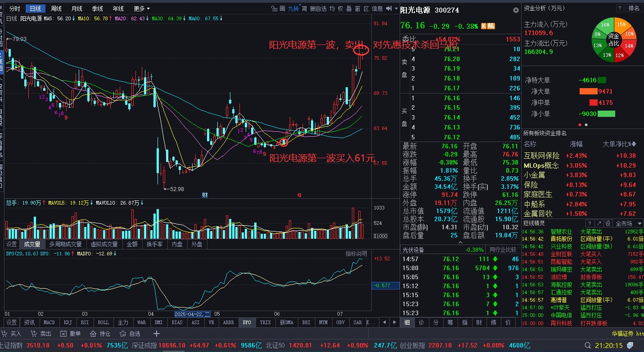Open settings gear beside 阳光电源 300274
The height and width of the screenshot is (352, 644).
coord(516,10)
